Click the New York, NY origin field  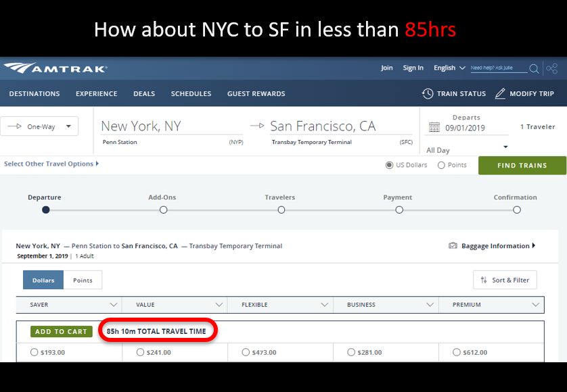(x=172, y=126)
